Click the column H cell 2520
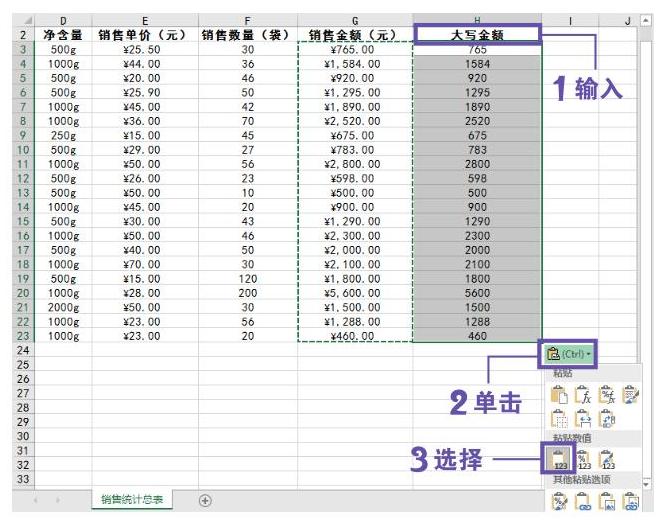The image size is (662, 523). (x=477, y=121)
